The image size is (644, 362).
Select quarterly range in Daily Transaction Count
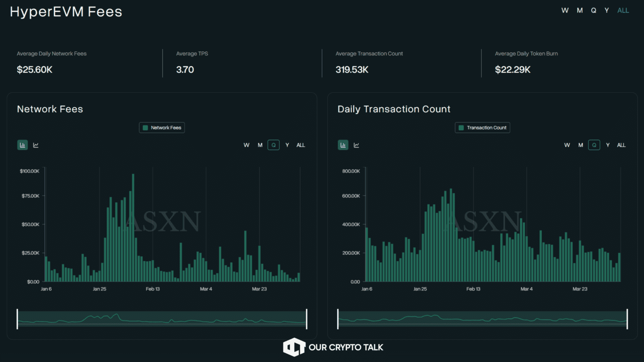pyautogui.click(x=594, y=145)
